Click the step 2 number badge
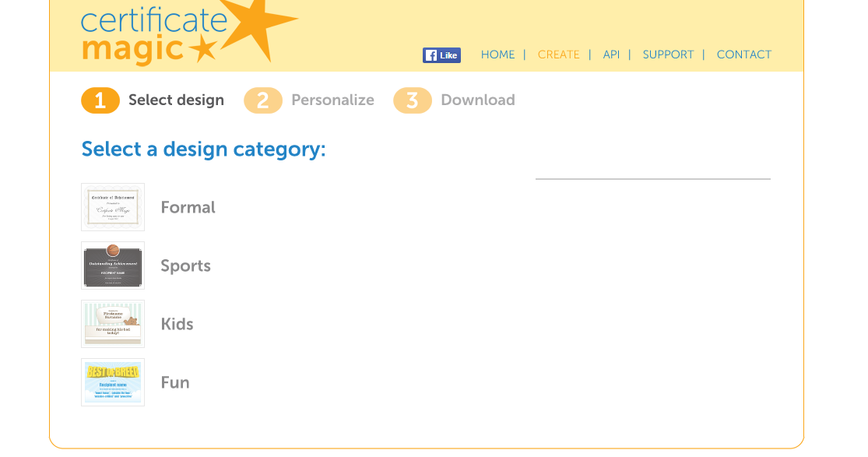 (x=263, y=100)
